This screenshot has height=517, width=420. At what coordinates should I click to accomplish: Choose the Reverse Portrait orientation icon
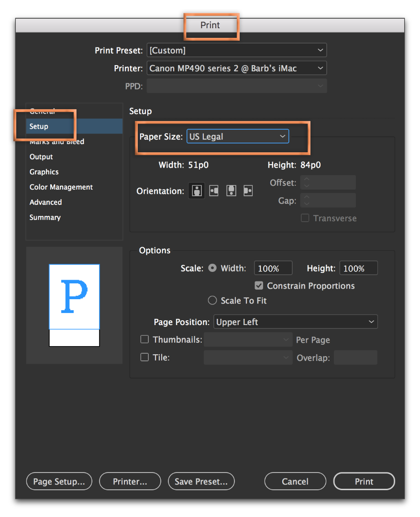point(231,191)
